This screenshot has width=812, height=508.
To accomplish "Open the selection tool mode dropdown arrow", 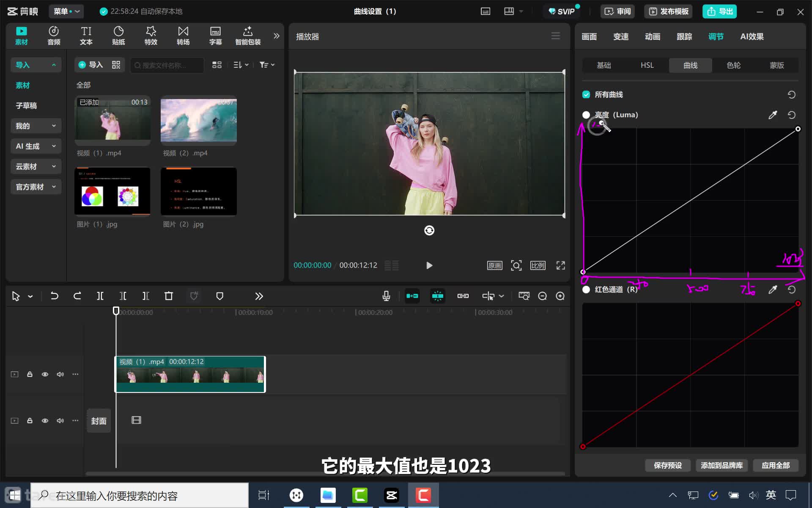I will pos(30,296).
